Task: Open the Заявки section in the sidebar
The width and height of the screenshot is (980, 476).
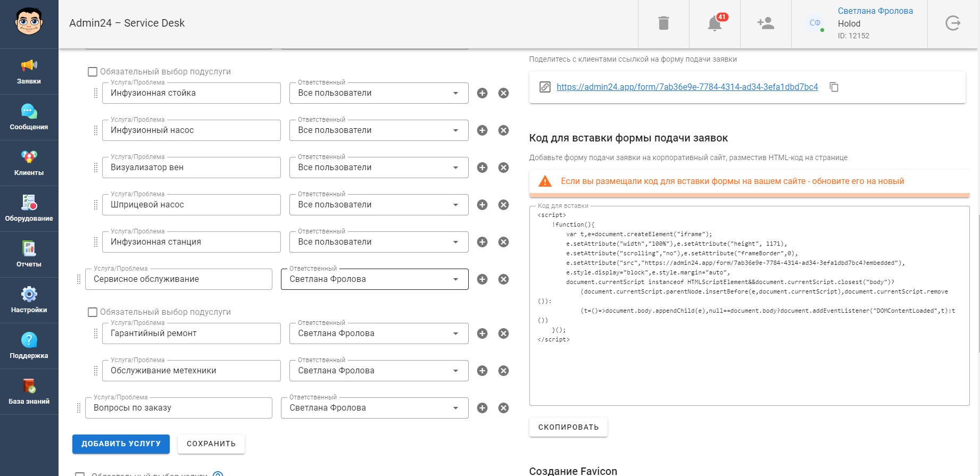Action: [x=29, y=72]
